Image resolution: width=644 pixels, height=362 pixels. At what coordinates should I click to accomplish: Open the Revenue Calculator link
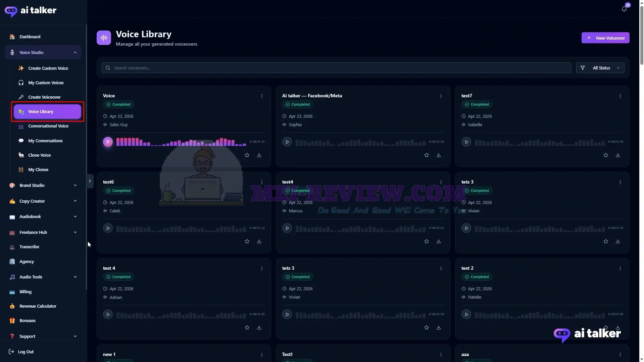coord(43,306)
